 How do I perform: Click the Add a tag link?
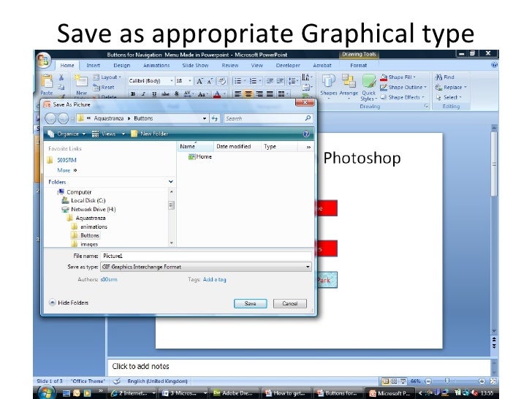pos(214,280)
